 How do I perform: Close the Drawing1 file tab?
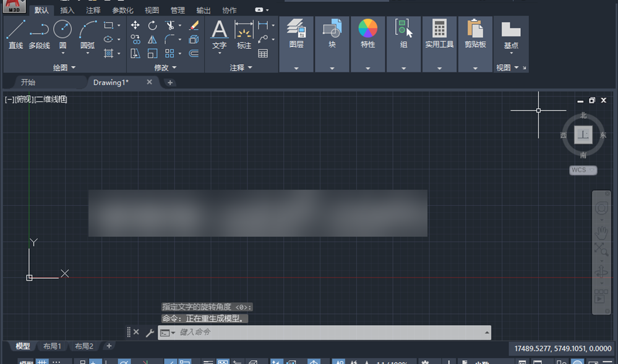pyautogui.click(x=149, y=82)
